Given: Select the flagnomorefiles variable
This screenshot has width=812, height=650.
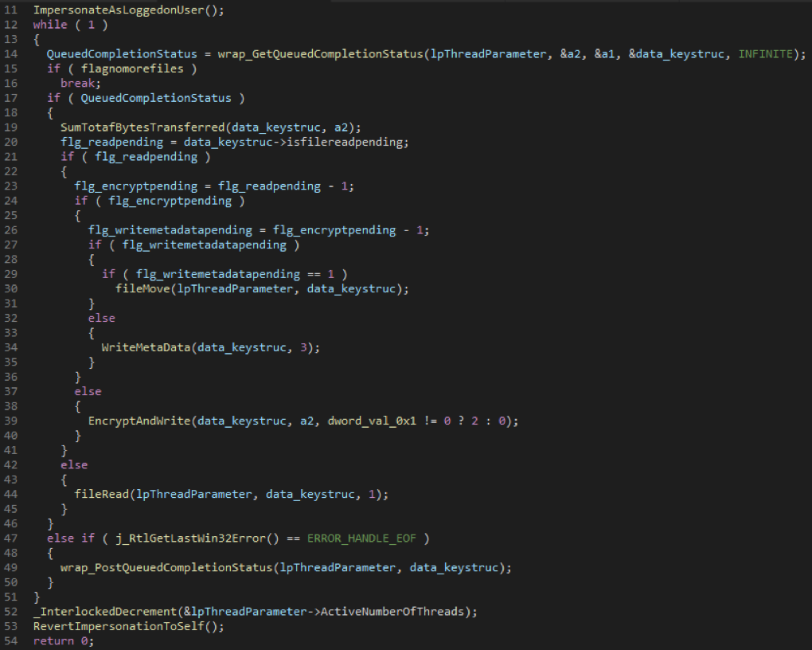Looking at the screenshot, I should 132,69.
